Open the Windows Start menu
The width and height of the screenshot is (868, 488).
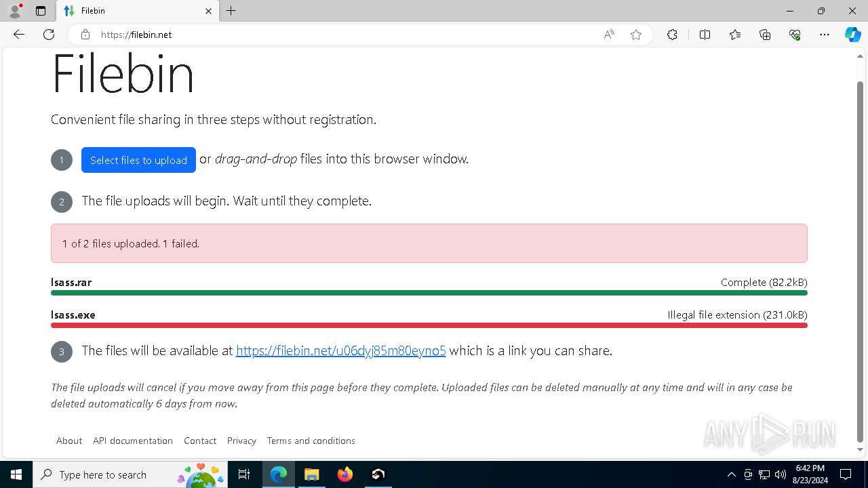pyautogui.click(x=16, y=474)
